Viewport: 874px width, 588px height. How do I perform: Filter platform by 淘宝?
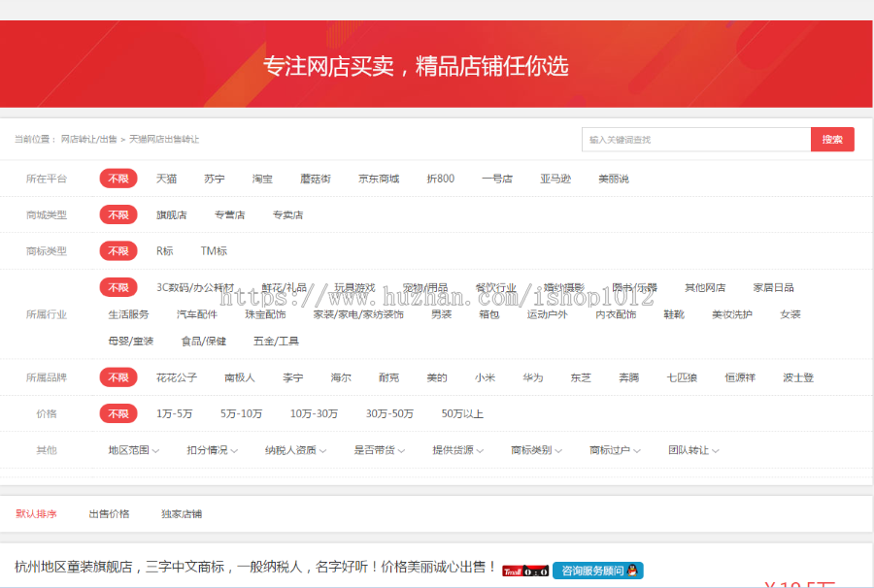click(x=262, y=179)
